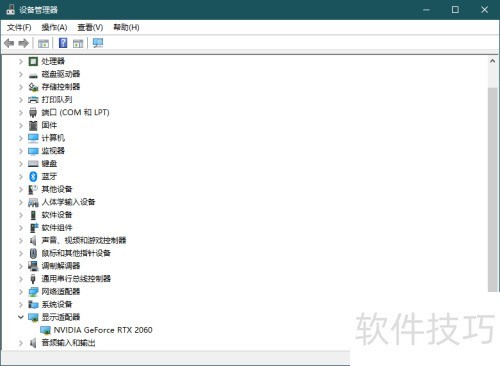Select the 声音、视频和游戏控制器 row text

pos(84,240)
